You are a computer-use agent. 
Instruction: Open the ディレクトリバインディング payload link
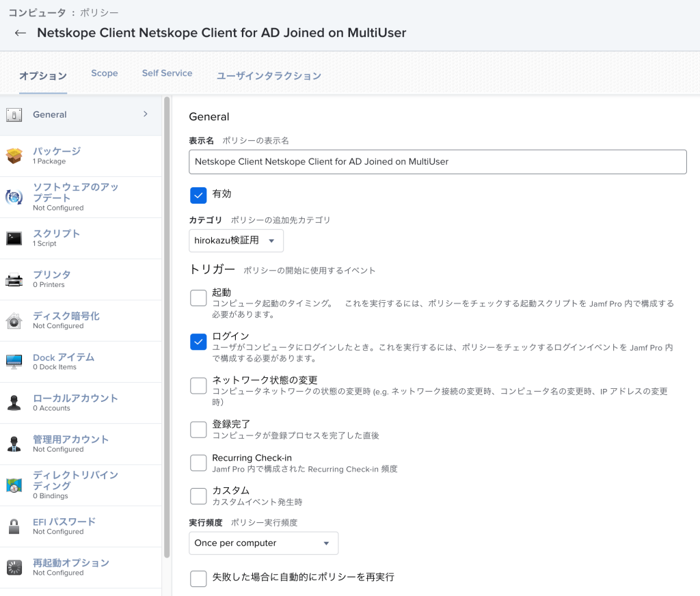(x=75, y=480)
